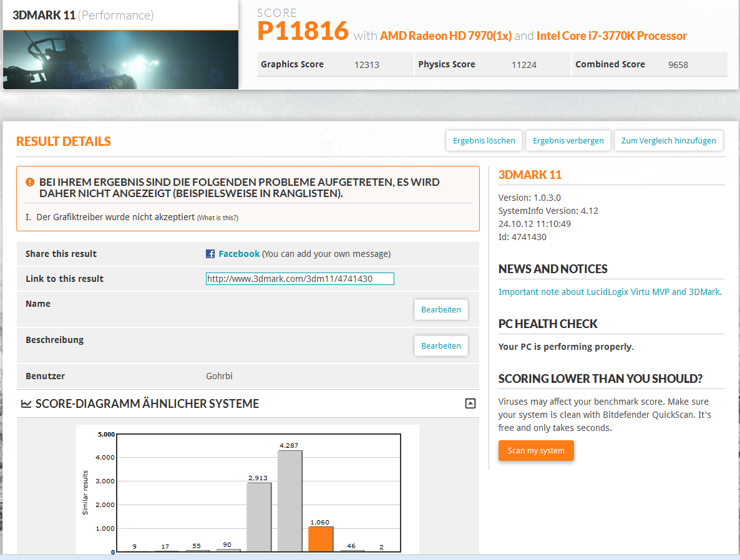Click the username Gohrbi
740x560 pixels.
[x=219, y=376]
